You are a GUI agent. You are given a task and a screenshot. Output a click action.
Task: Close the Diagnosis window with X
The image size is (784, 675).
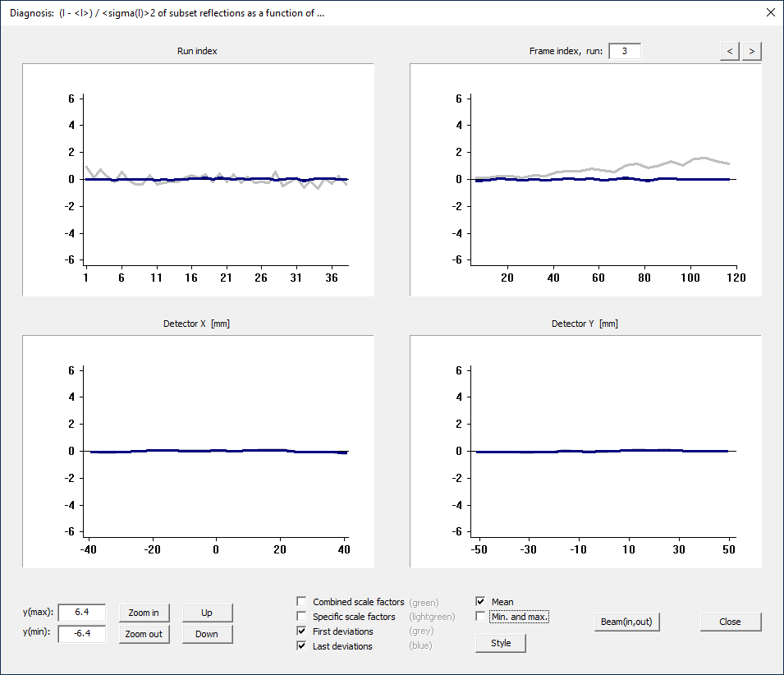point(769,12)
